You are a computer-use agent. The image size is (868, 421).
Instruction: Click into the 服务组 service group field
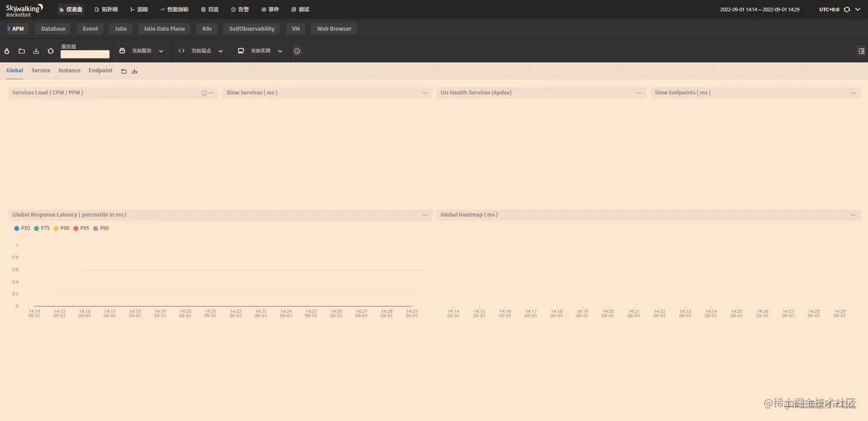pyautogui.click(x=85, y=54)
